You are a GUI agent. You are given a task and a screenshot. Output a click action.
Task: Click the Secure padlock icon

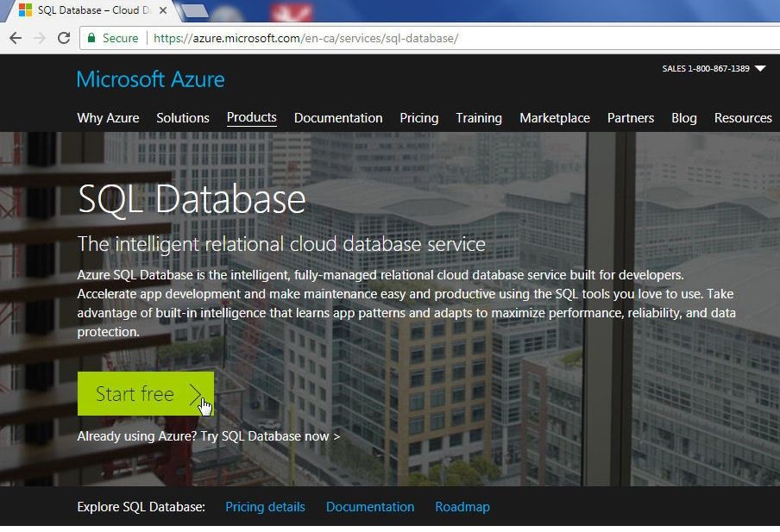pos(91,38)
